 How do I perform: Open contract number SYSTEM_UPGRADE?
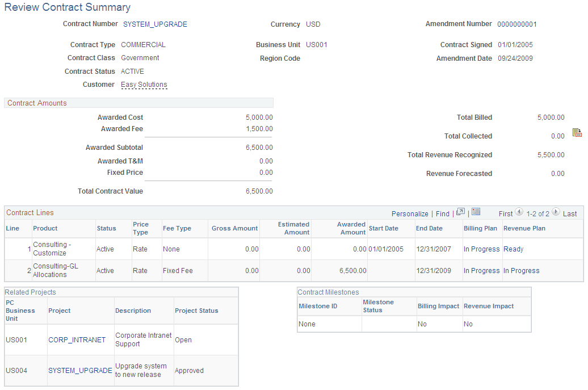(x=155, y=24)
